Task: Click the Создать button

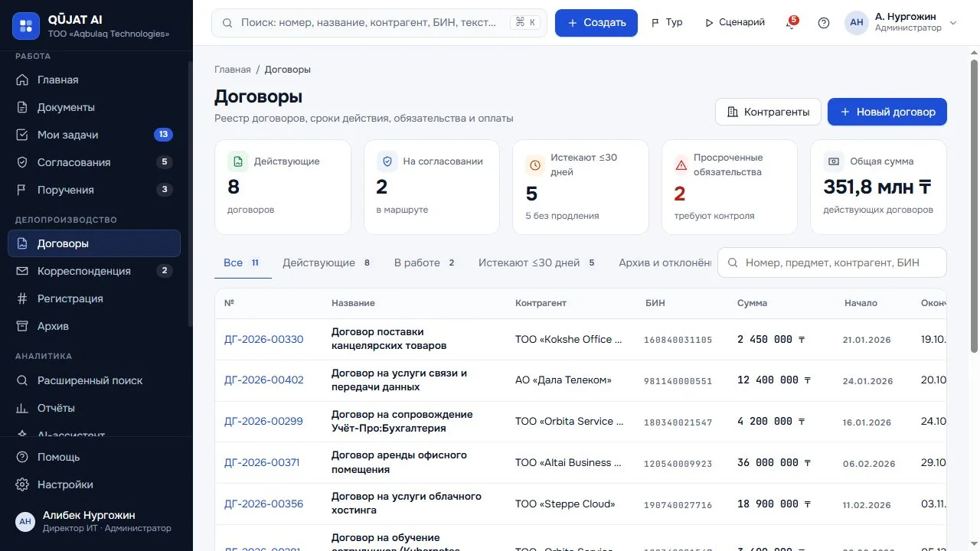Action: (596, 23)
